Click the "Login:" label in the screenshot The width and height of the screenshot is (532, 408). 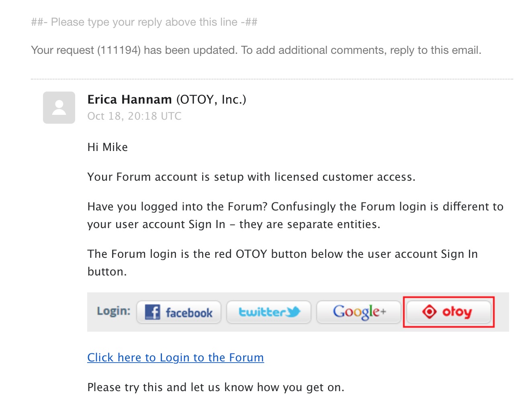(x=114, y=311)
